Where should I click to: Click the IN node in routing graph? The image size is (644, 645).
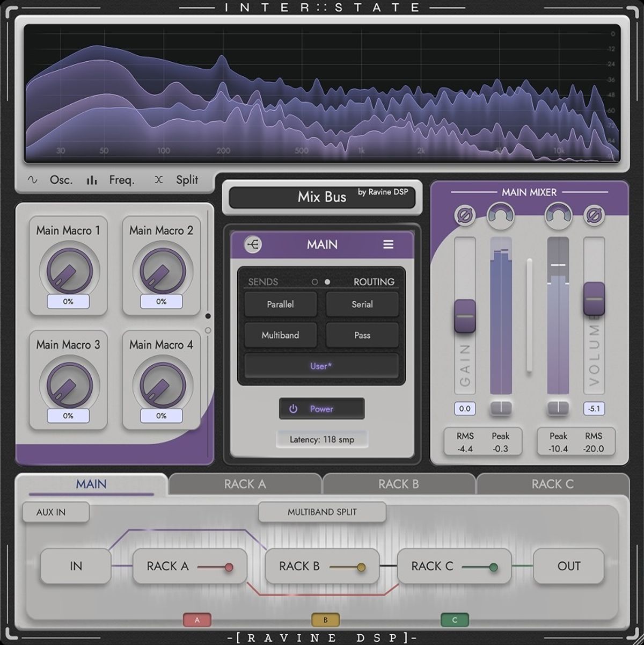76,566
